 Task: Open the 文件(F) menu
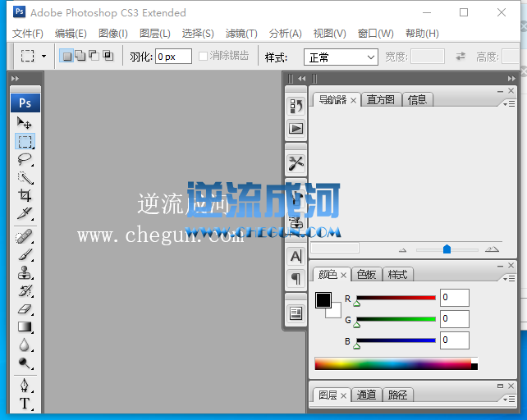(x=28, y=34)
